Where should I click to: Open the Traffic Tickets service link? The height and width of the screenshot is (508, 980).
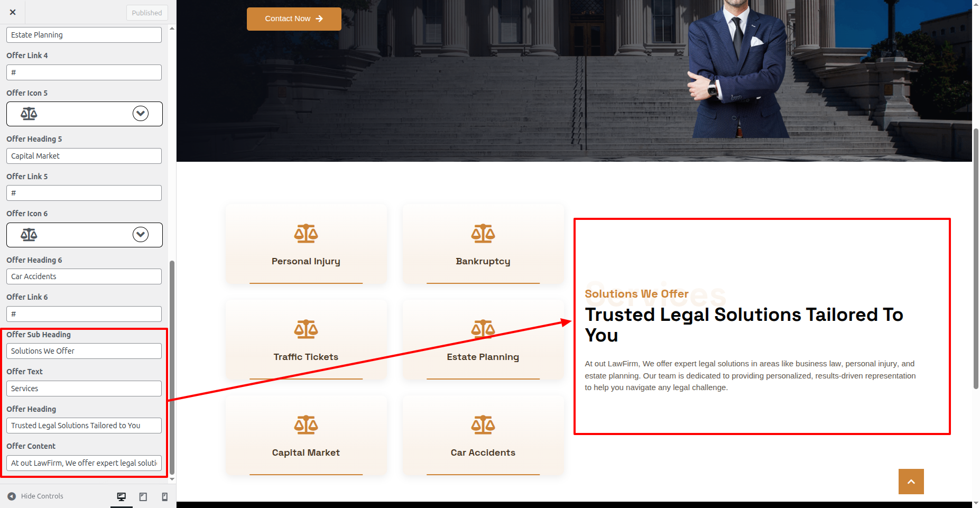[306, 357]
